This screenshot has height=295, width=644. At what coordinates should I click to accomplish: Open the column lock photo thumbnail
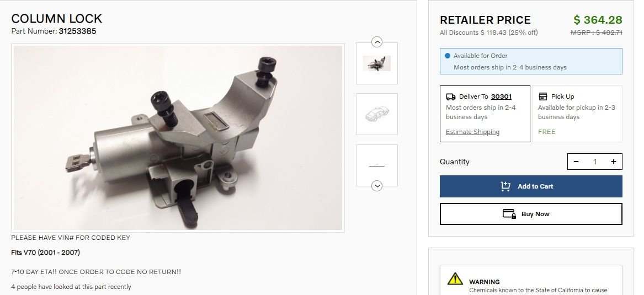coord(376,63)
